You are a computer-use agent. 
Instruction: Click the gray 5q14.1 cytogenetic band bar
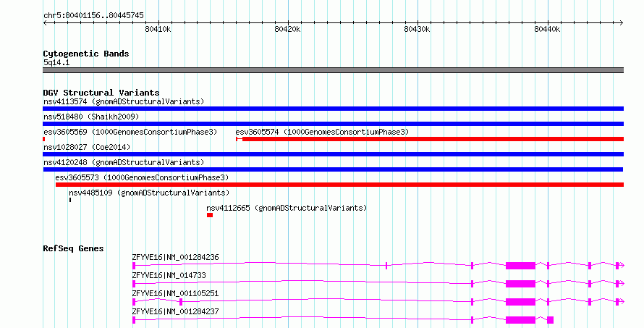pos(333,70)
